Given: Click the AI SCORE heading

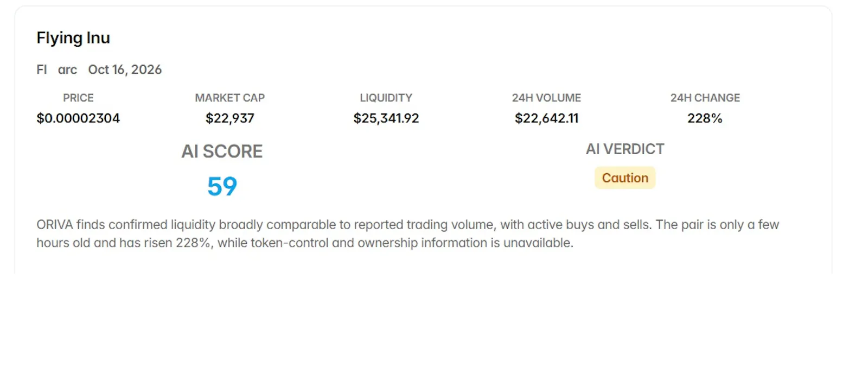Looking at the screenshot, I should click(x=222, y=151).
